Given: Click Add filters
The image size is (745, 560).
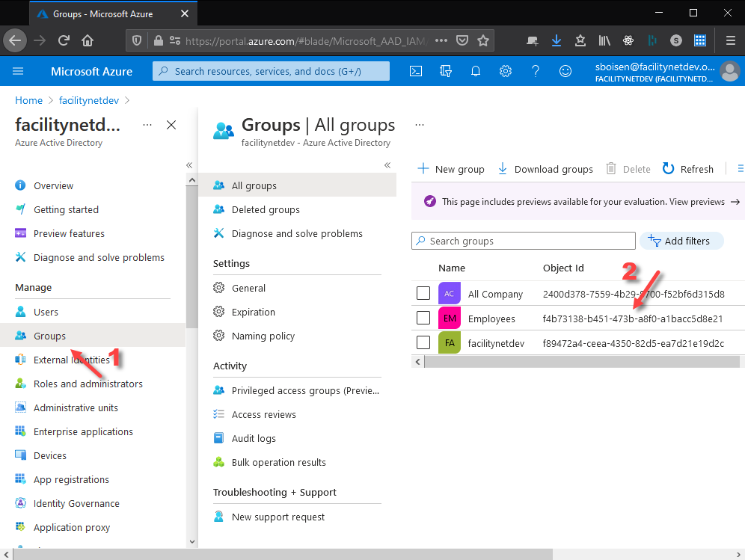Looking at the screenshot, I should coord(681,241).
